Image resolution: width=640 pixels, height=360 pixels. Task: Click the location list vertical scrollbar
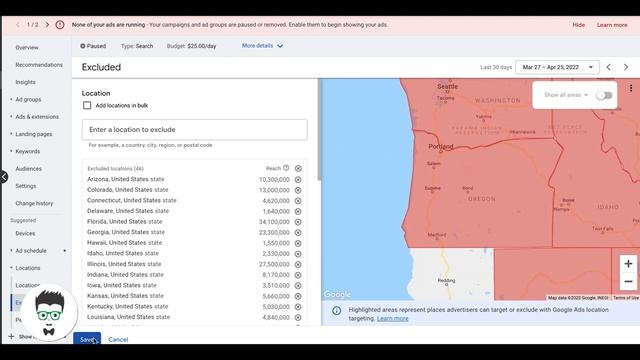[320, 130]
